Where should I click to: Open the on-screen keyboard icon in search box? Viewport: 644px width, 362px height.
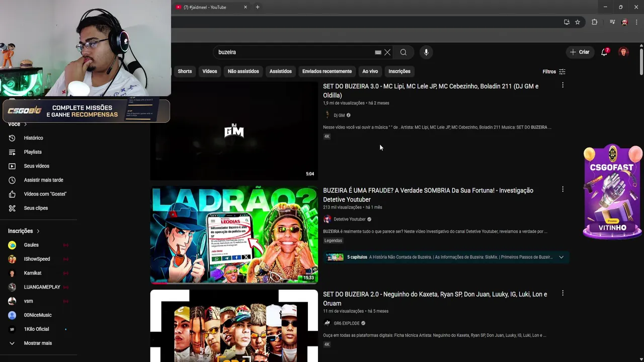(378, 52)
